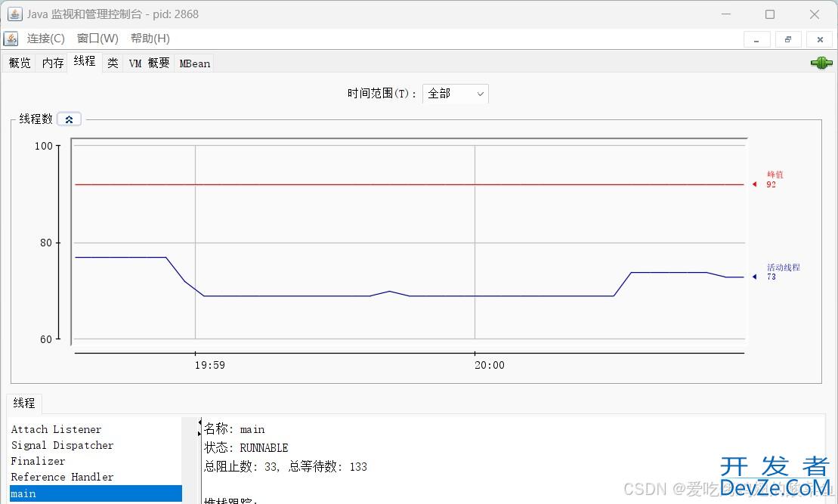
Task: Choose the Reference Handler thread
Action: coord(62,477)
